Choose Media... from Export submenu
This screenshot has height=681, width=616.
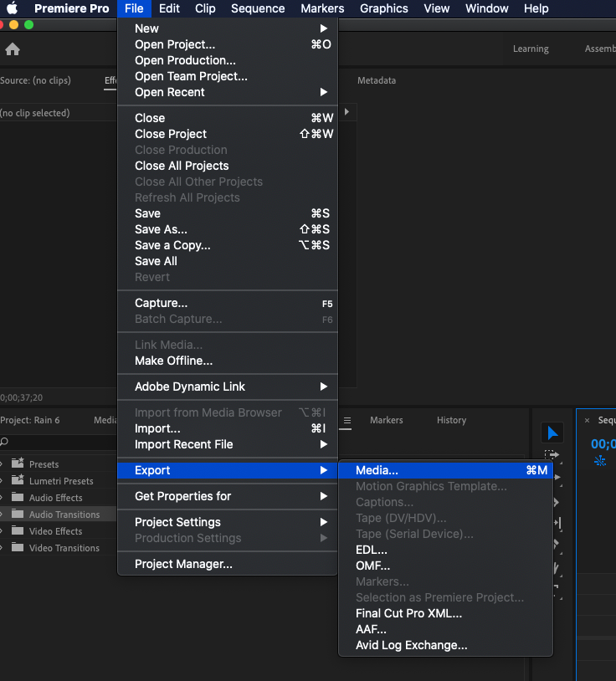pyautogui.click(x=377, y=470)
